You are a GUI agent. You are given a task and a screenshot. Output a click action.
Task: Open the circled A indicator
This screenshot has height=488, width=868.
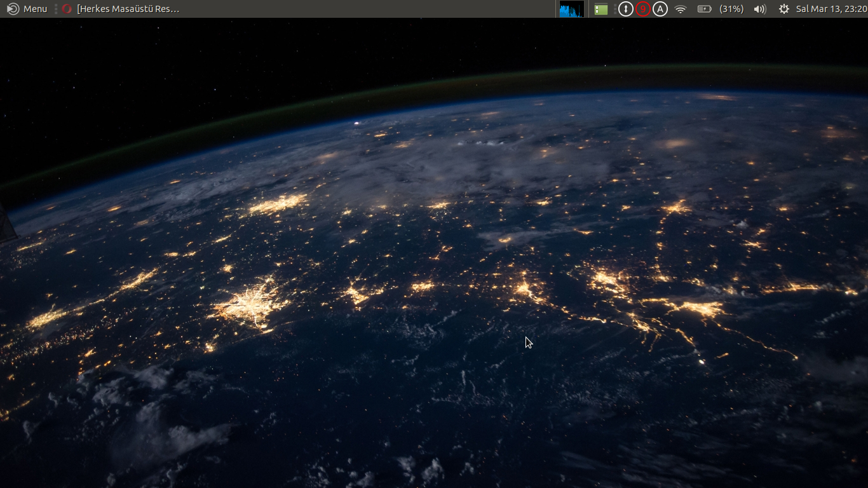click(660, 9)
